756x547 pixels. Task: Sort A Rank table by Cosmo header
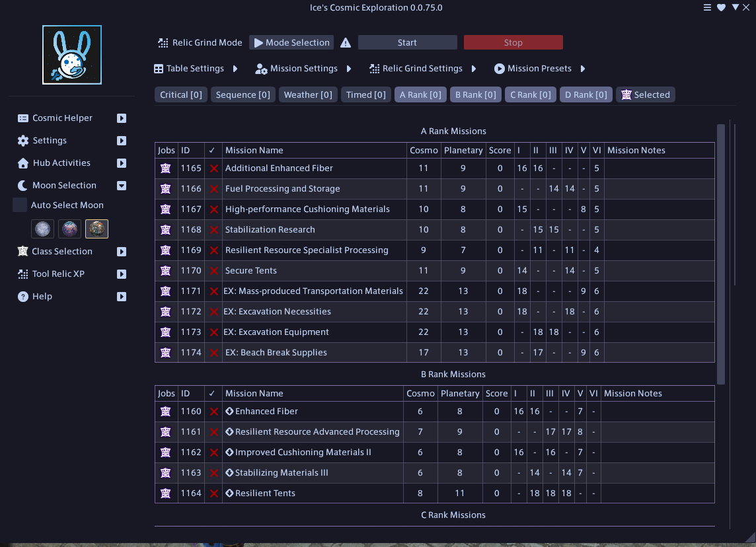point(424,151)
